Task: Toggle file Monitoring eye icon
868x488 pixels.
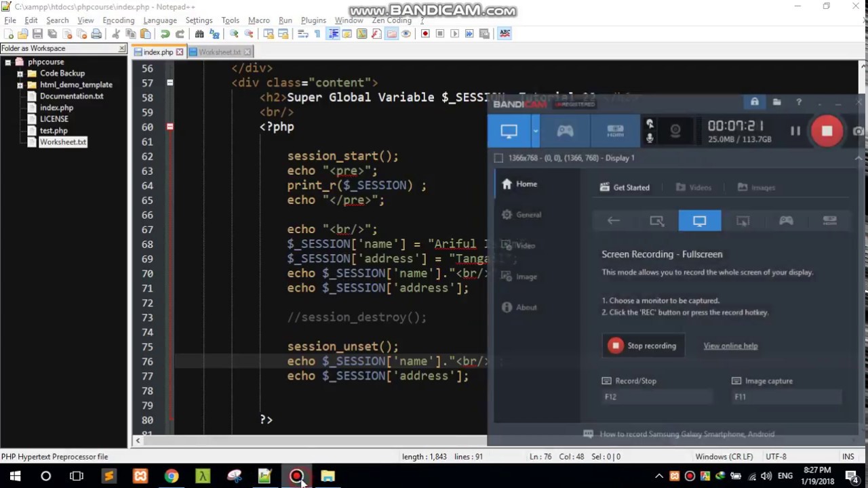Action: pyautogui.click(x=406, y=34)
